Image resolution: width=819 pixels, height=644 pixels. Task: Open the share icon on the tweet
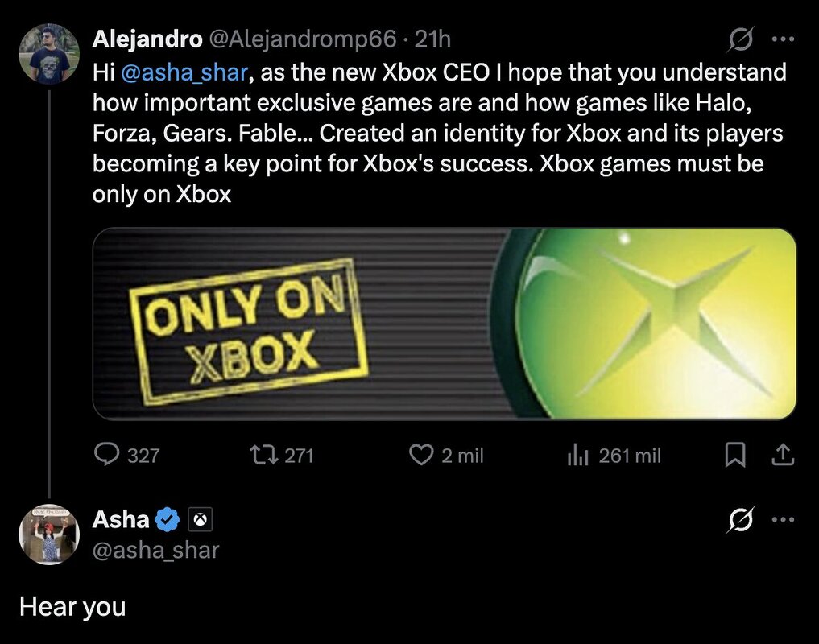(784, 455)
